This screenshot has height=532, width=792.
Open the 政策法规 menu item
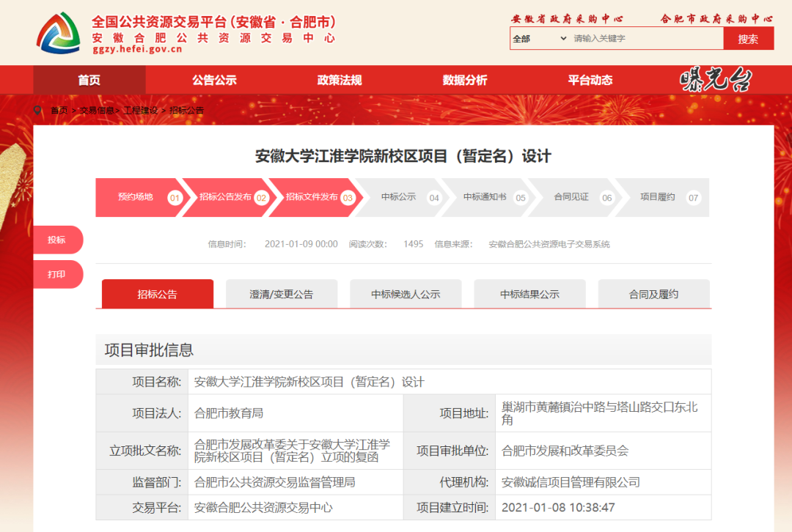tap(338, 80)
